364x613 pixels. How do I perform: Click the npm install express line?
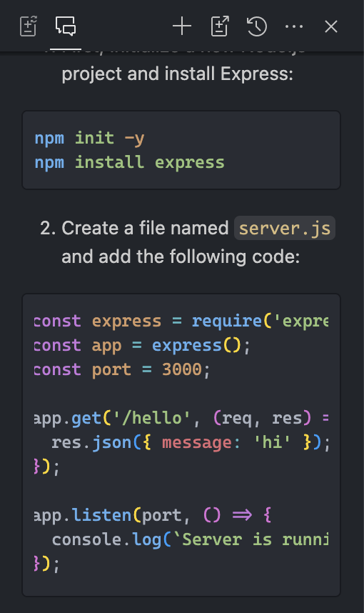129,162
